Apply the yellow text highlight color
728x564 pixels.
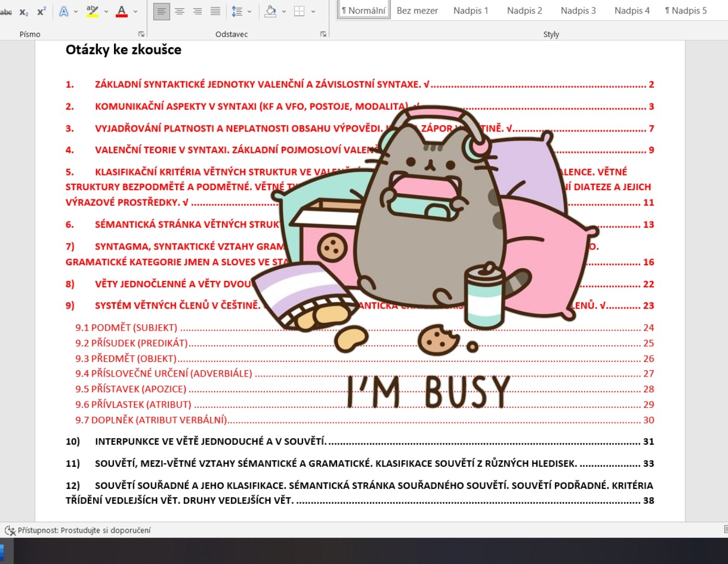(x=93, y=11)
